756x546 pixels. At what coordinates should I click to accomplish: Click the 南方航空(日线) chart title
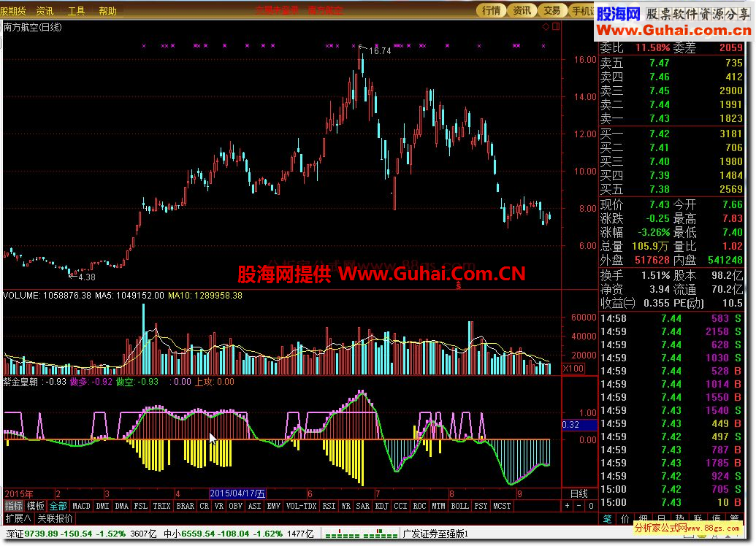pyautogui.click(x=33, y=28)
